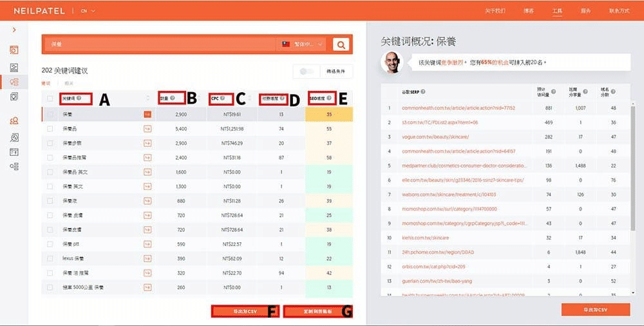The height and width of the screenshot is (326, 644).
Task: Open 联系方式 in the top navigation
Action: point(620,11)
